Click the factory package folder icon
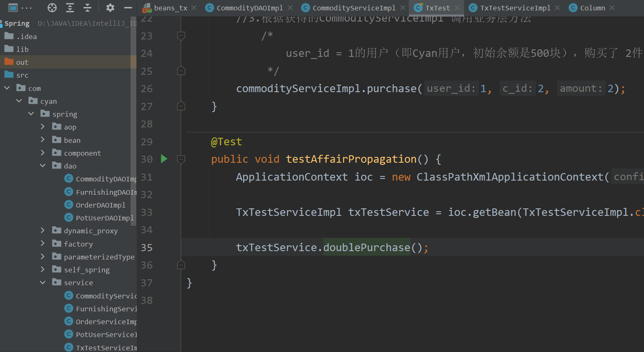The width and height of the screenshot is (644, 352). 57,244
